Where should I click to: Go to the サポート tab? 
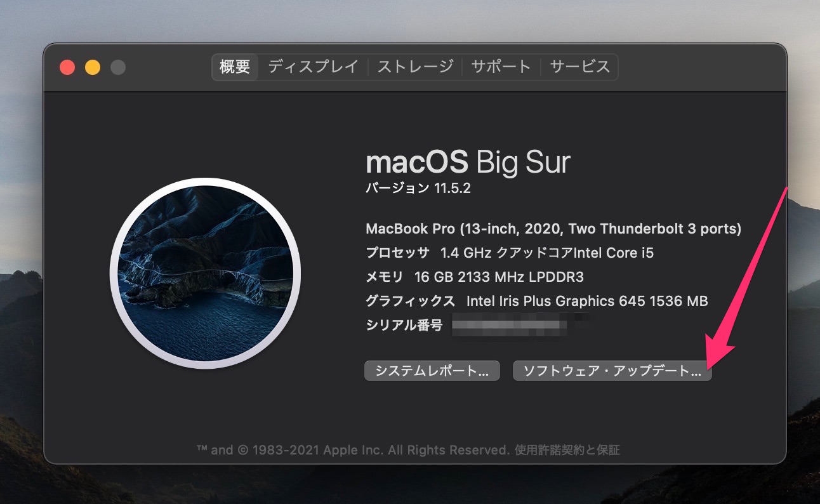[x=501, y=67]
